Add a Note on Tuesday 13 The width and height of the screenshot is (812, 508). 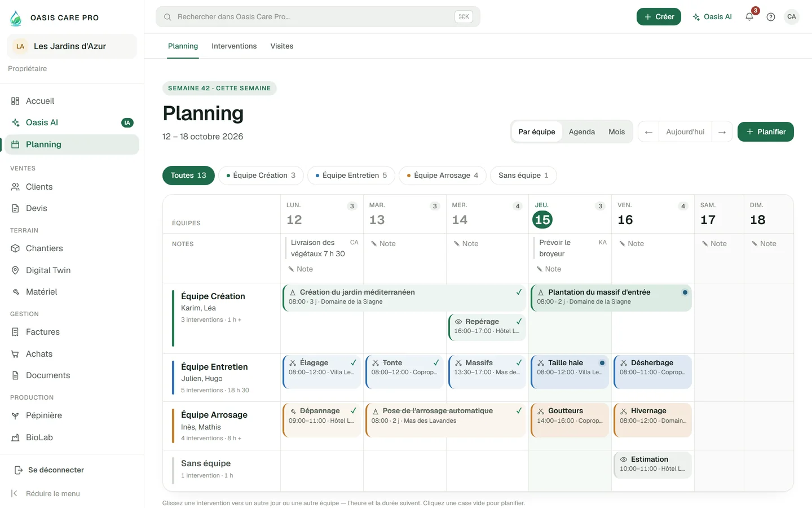tap(383, 244)
